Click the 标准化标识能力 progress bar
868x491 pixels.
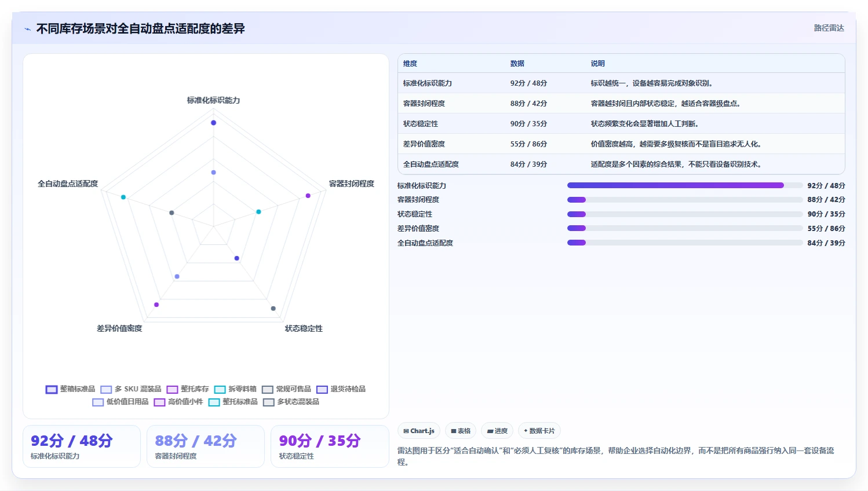point(685,185)
